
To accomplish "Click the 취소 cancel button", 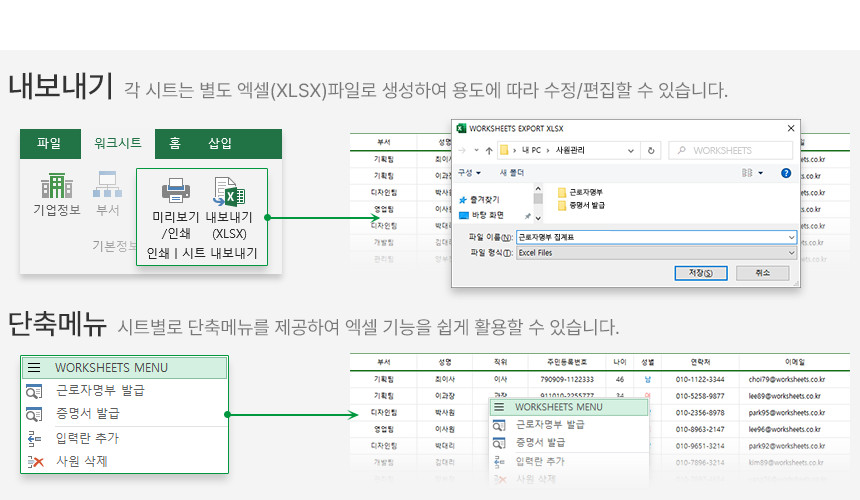I will pos(762,273).
